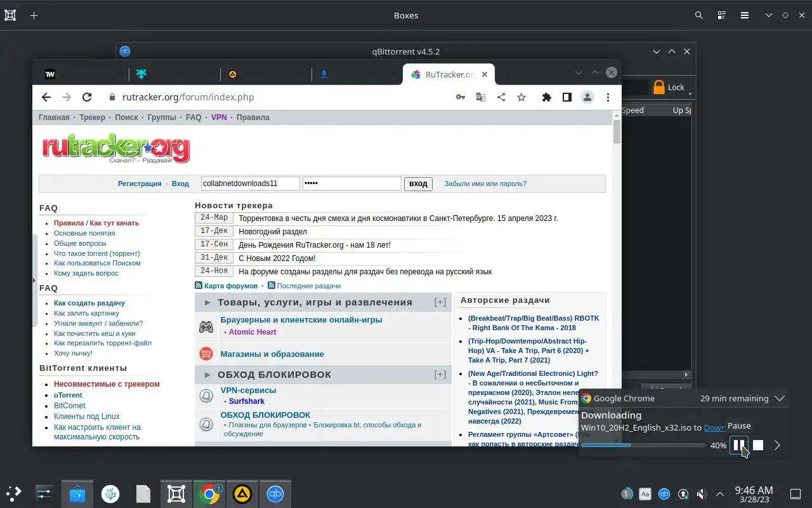The height and width of the screenshot is (508, 812).
Task: Open qBittorrent from taskbar
Action: [x=275, y=493]
